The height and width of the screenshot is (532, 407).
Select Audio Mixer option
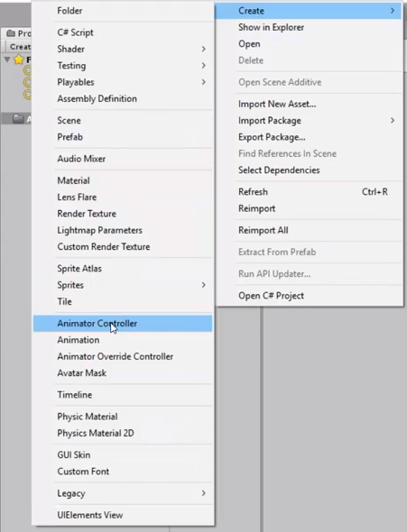(123, 159)
